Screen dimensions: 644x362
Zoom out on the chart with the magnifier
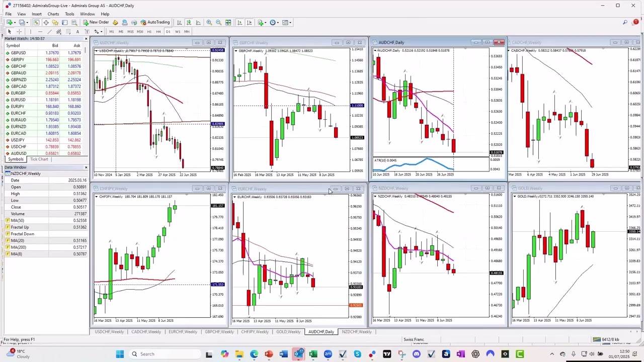pyautogui.click(x=218, y=22)
